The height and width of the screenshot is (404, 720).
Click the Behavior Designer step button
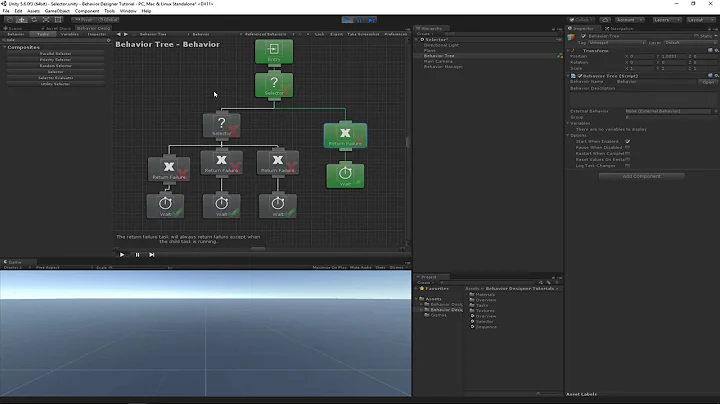152,255
